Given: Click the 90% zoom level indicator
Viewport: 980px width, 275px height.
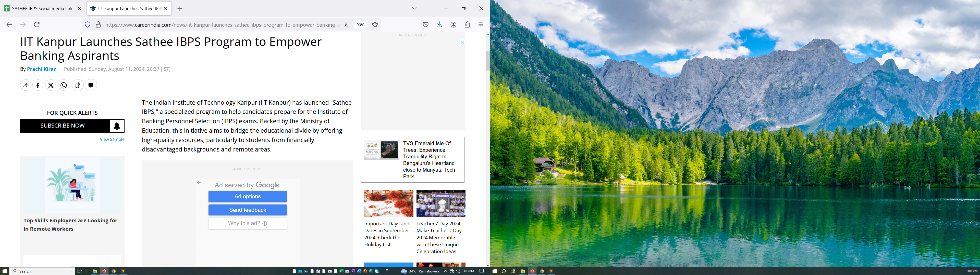Looking at the screenshot, I should [360, 25].
